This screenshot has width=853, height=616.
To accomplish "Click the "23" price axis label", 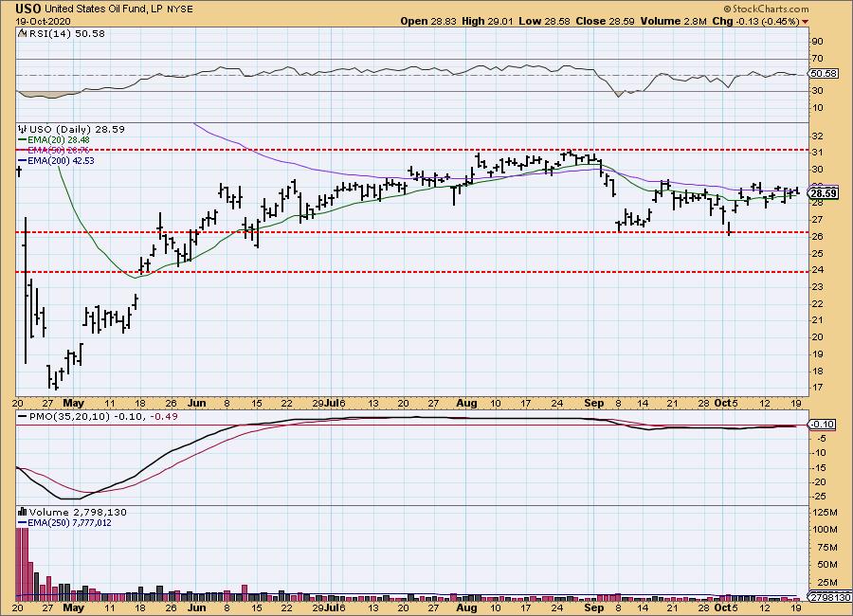I will (817, 287).
